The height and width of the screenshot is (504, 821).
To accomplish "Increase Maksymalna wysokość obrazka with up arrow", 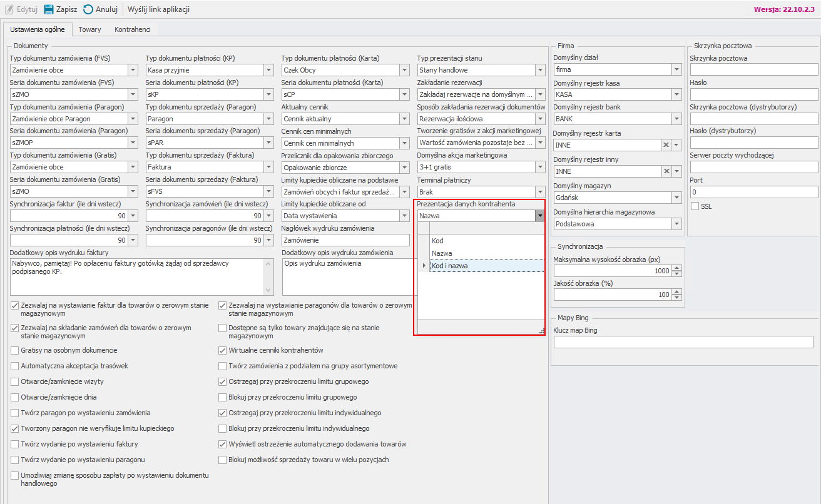I will [676, 268].
